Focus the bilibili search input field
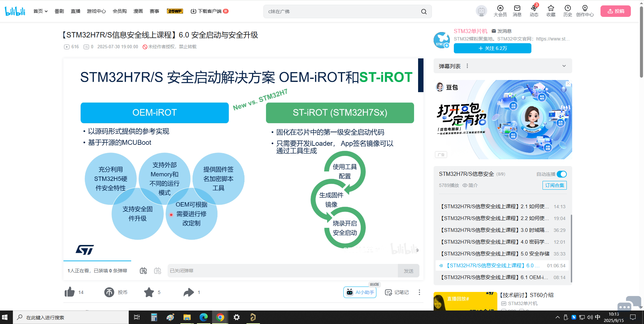This screenshot has height=324, width=644. (x=342, y=11)
